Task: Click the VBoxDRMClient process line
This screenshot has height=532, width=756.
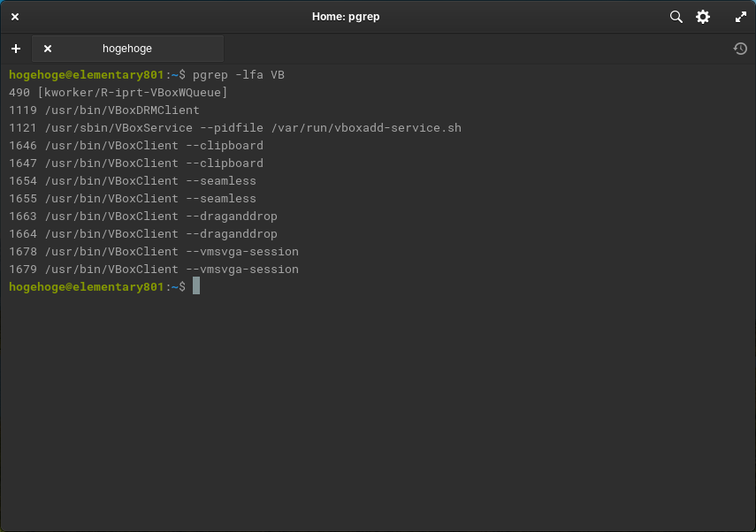Action: pyautogui.click(x=104, y=110)
